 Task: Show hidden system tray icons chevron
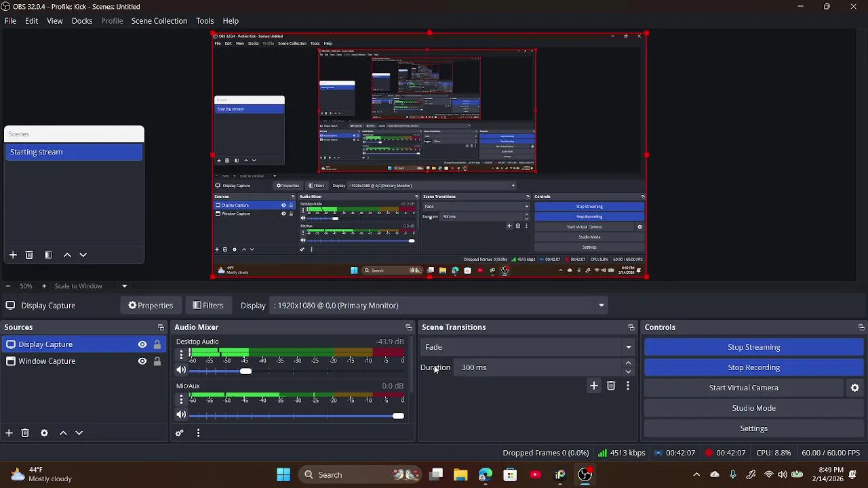[x=696, y=474]
